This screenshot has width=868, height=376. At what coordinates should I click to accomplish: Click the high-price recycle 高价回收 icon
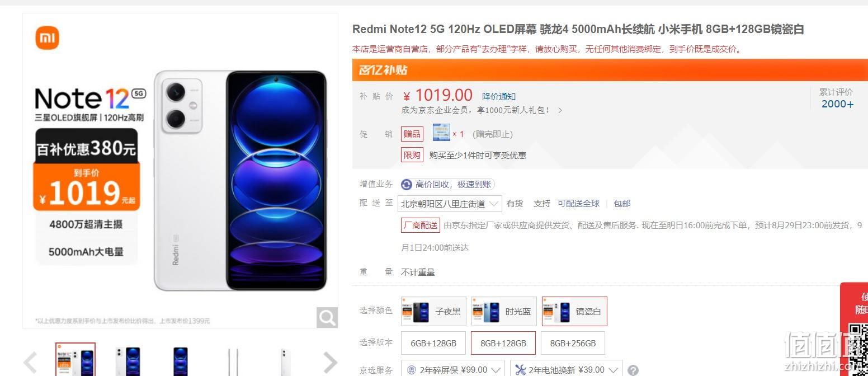click(407, 185)
